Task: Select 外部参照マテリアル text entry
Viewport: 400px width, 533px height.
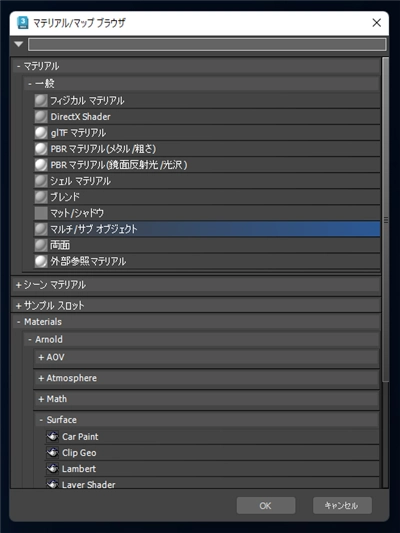Action: tap(88, 261)
